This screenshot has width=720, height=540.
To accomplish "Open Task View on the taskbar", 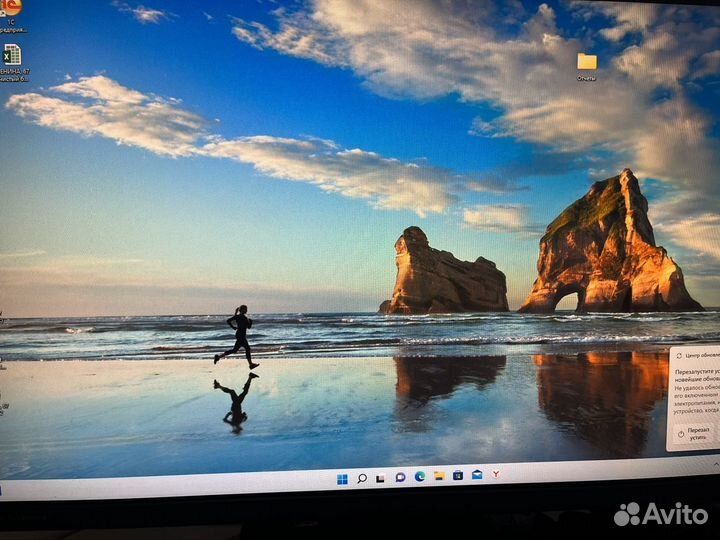I will [x=380, y=478].
